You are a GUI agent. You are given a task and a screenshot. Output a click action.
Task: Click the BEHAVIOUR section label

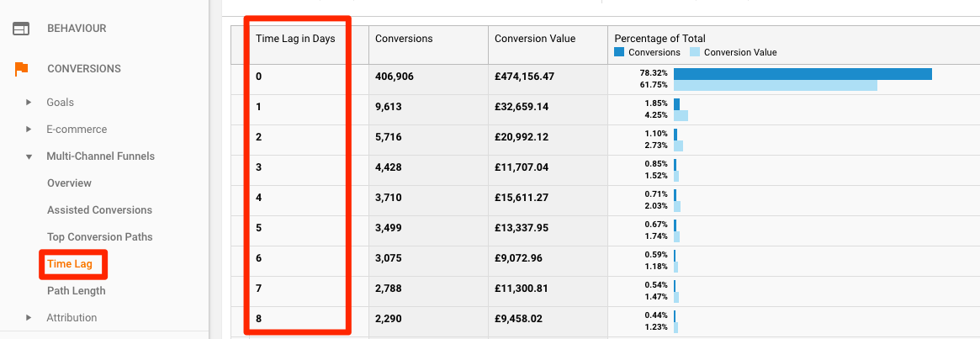click(77, 29)
